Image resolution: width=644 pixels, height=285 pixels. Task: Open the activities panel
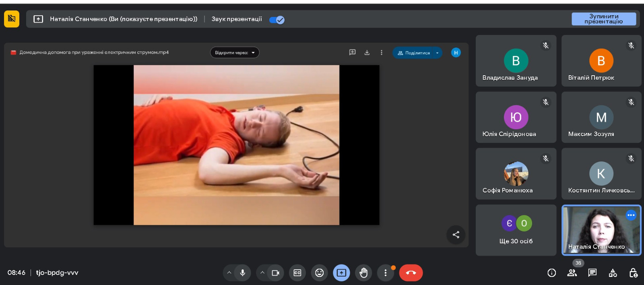(x=613, y=273)
